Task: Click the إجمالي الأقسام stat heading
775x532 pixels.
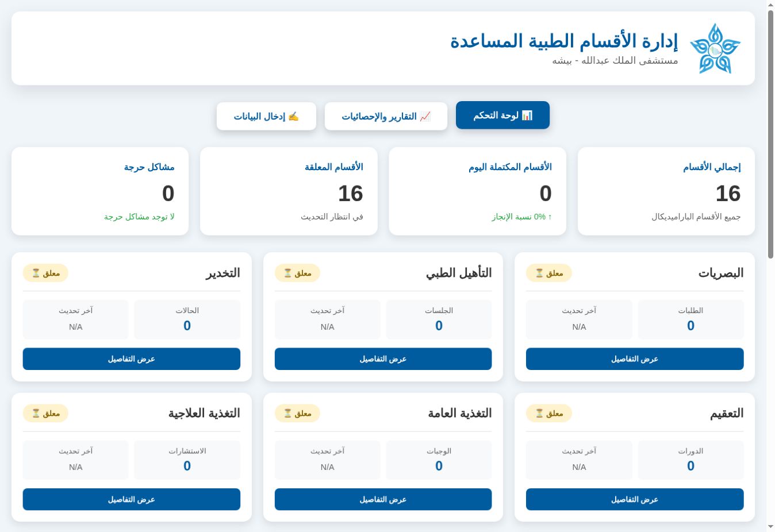Action: point(712,167)
